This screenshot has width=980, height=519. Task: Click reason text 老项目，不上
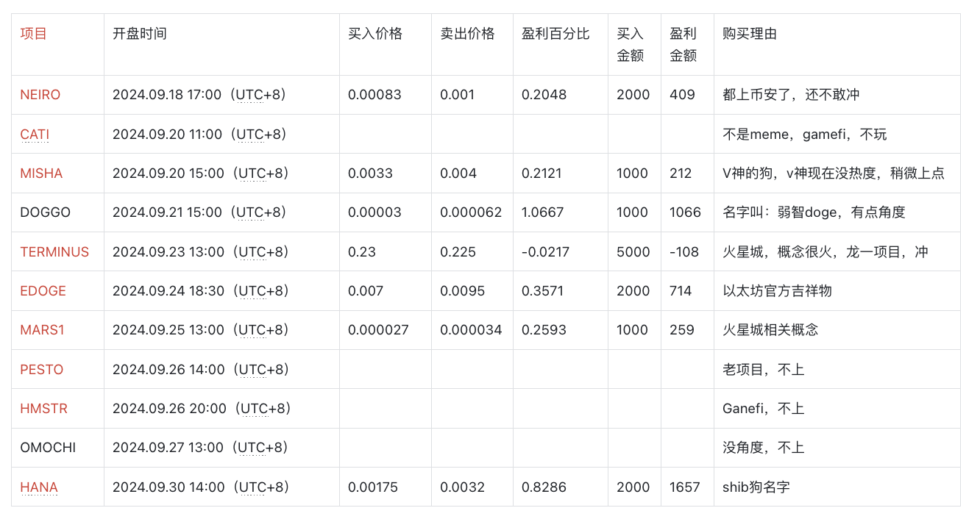[x=764, y=370]
